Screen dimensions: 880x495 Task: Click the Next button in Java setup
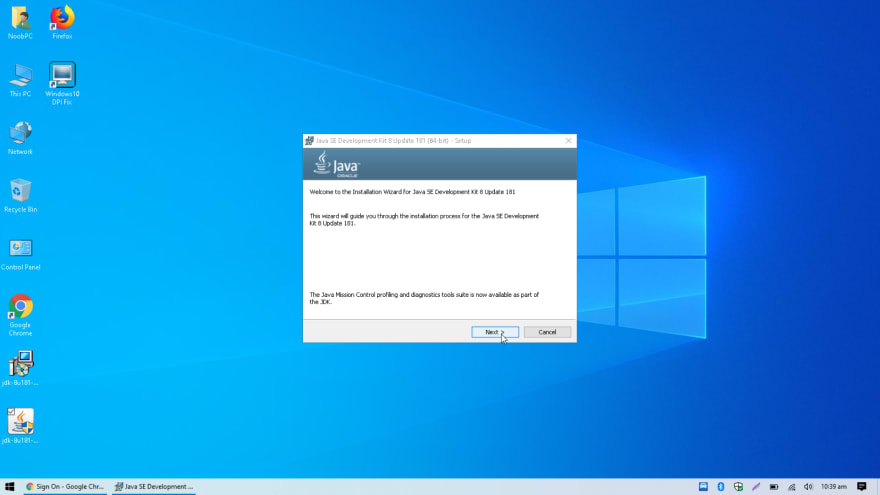494,332
